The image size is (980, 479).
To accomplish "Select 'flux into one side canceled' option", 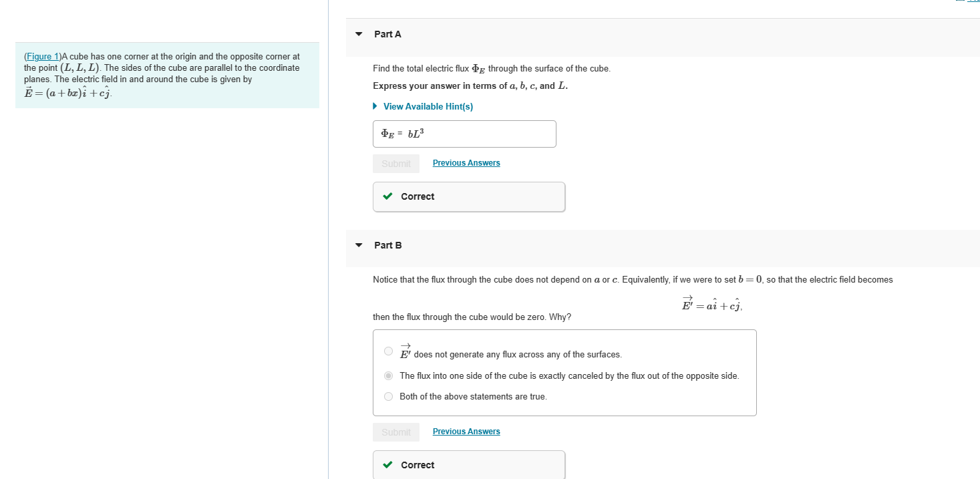I will (389, 375).
